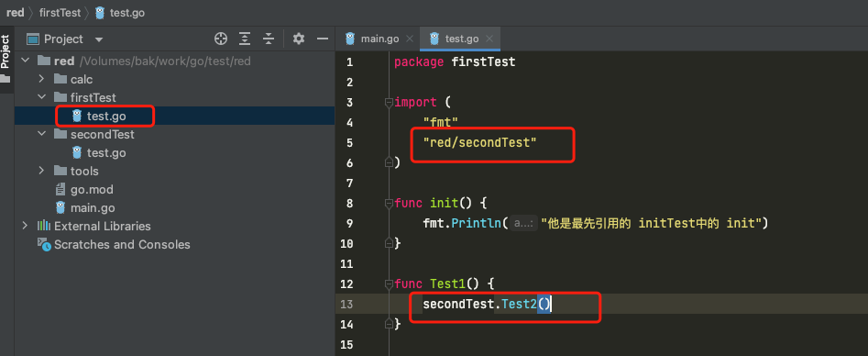Click the a...: parameter hint
The height and width of the screenshot is (356, 868).
pos(523,224)
